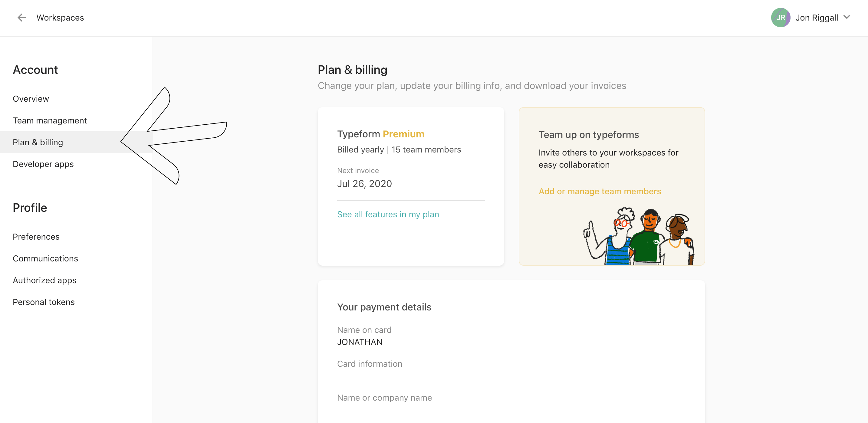Click the JONATHAN name on card value
868x423 pixels.
click(x=360, y=342)
